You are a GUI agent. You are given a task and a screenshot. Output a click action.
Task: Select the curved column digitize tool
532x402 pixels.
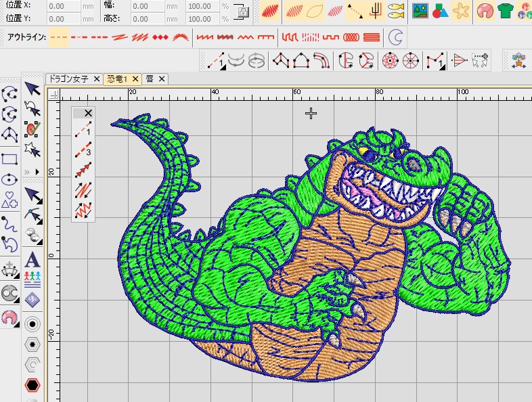click(322, 61)
